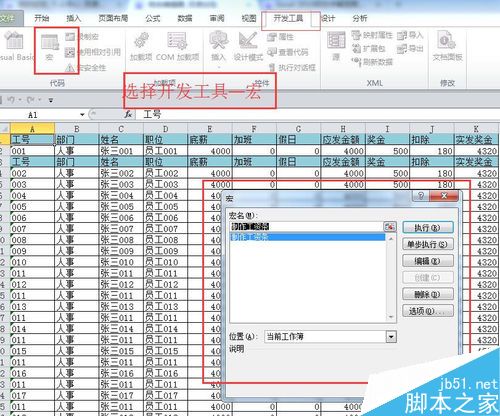
Task: Switch to the Formulas (公式) tab
Action: tap(153, 18)
